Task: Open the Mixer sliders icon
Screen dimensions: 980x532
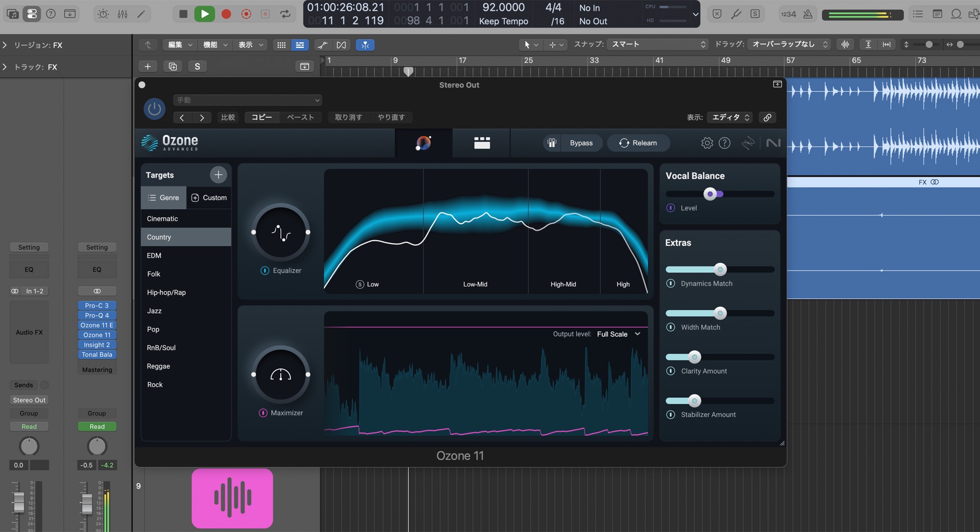Action: coord(122,14)
